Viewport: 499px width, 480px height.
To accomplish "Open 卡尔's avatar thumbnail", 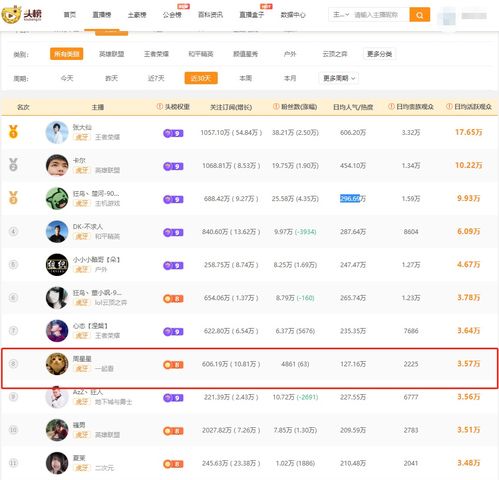I will (x=57, y=165).
